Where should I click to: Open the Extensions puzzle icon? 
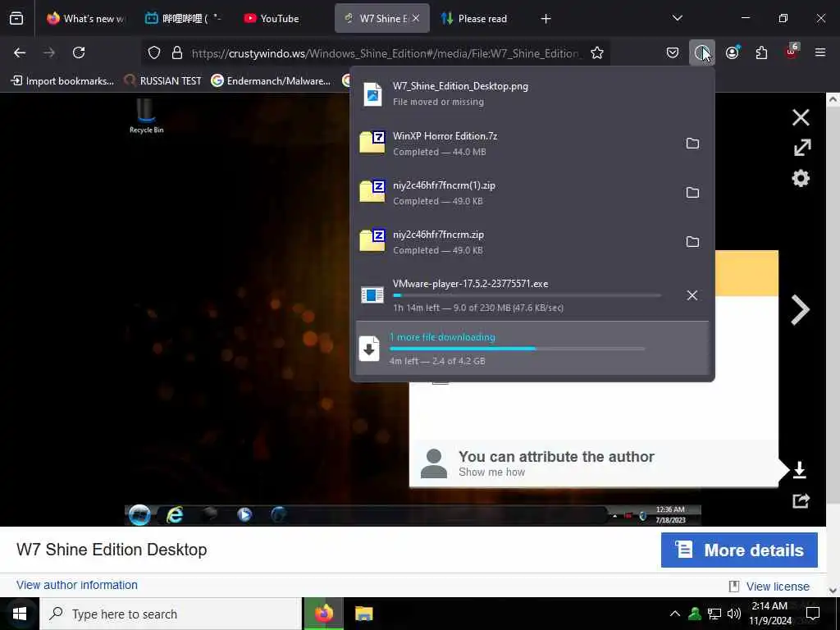[x=761, y=52]
